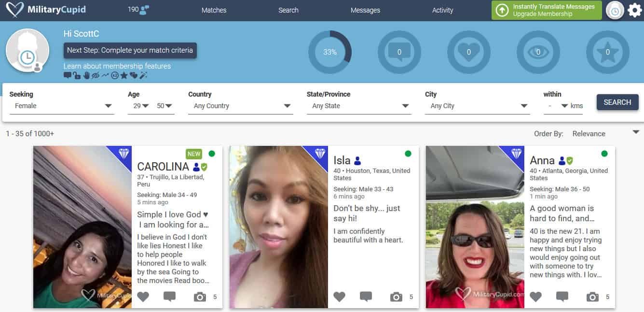Click the messages counter circle showing 0
The image size is (644, 312).
click(399, 52)
